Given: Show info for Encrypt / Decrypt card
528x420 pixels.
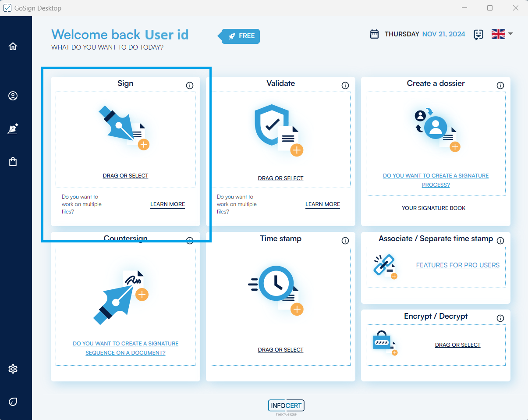Looking at the screenshot, I should [x=500, y=318].
